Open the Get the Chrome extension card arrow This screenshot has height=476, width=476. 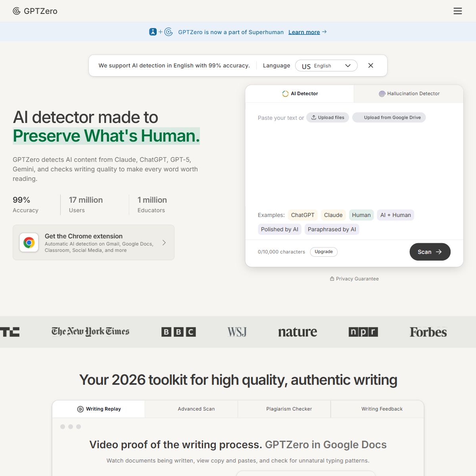(164, 242)
